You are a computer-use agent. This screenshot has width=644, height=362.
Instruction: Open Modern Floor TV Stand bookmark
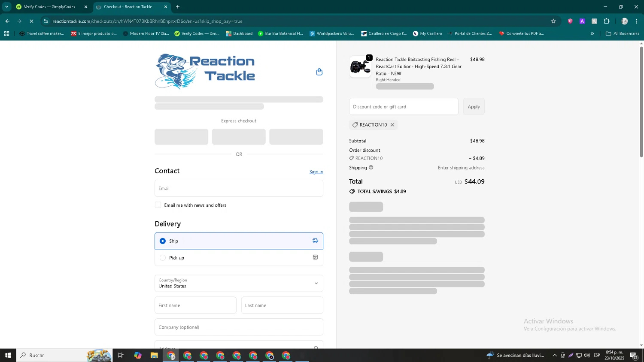146,33
